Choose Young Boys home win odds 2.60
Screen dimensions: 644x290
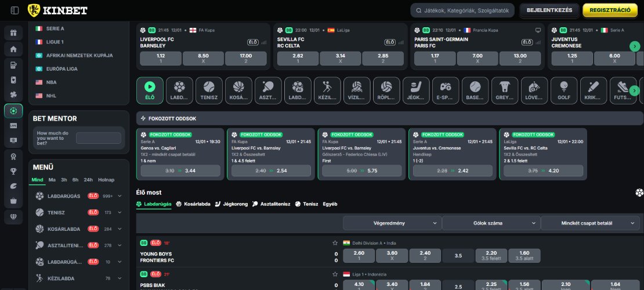pos(359,256)
